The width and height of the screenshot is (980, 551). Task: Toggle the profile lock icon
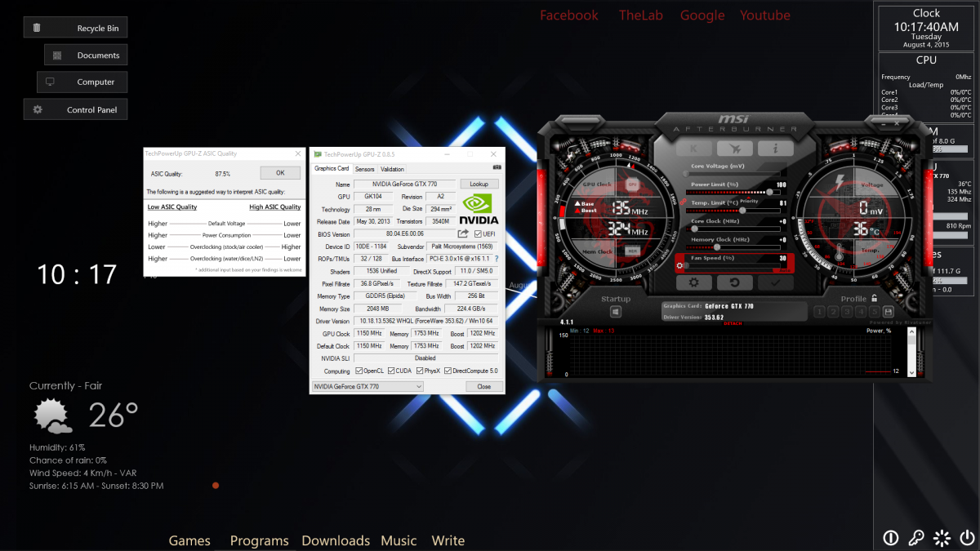pos(874,298)
